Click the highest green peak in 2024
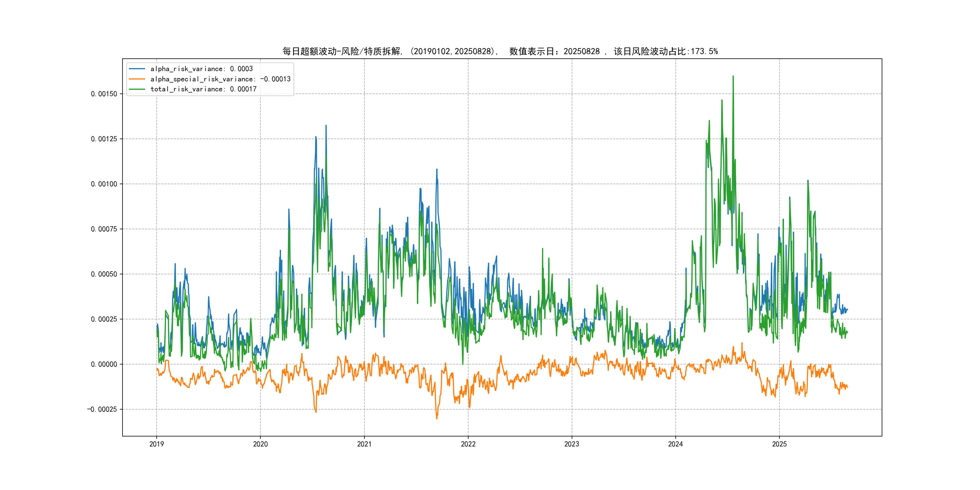This screenshot has width=980, height=490. 733,77
